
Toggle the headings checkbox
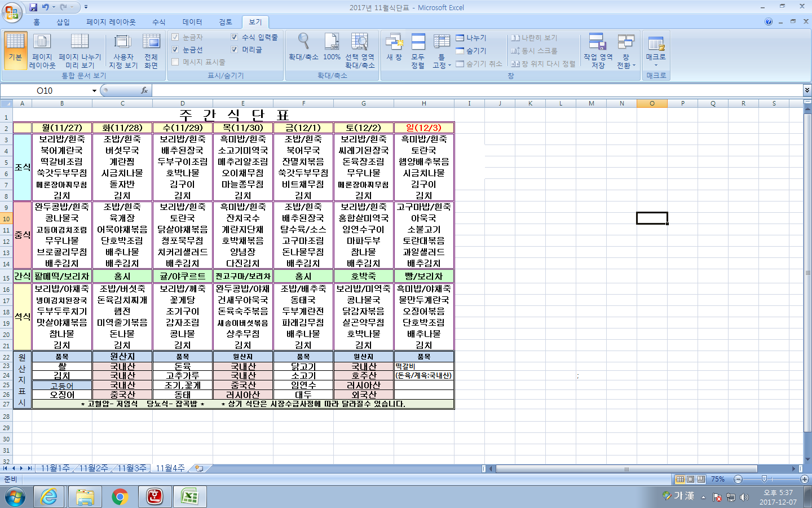235,50
